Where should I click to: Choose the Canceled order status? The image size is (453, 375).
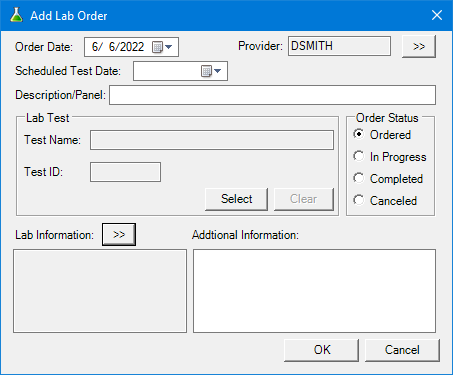click(359, 200)
